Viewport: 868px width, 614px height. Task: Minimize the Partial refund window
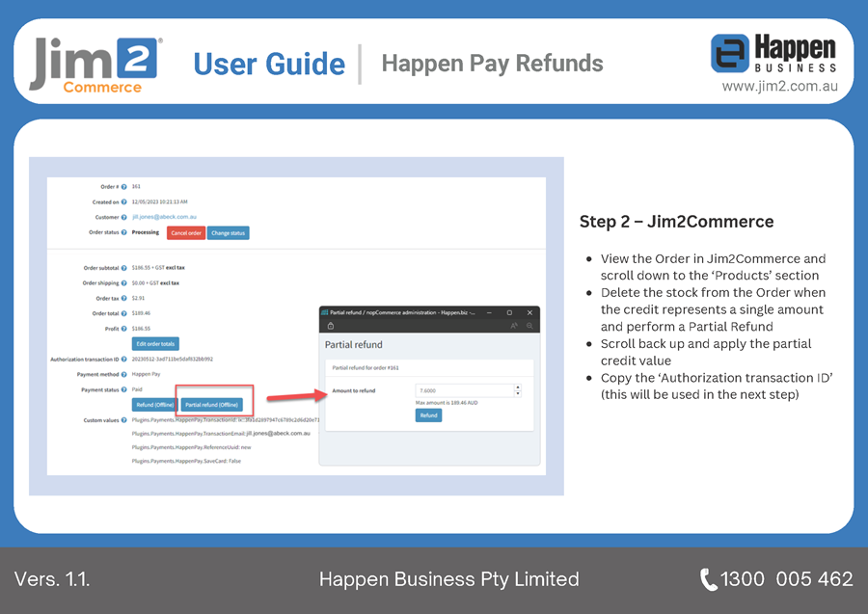[489, 312]
